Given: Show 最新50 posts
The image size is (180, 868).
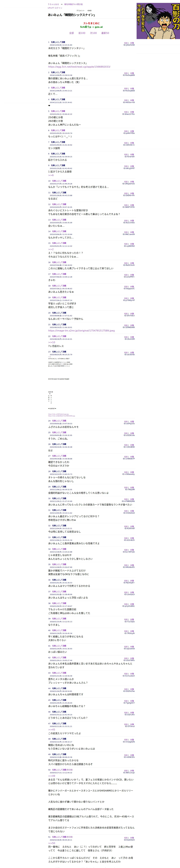Looking at the screenshot, I should pyautogui.click(x=105, y=33).
